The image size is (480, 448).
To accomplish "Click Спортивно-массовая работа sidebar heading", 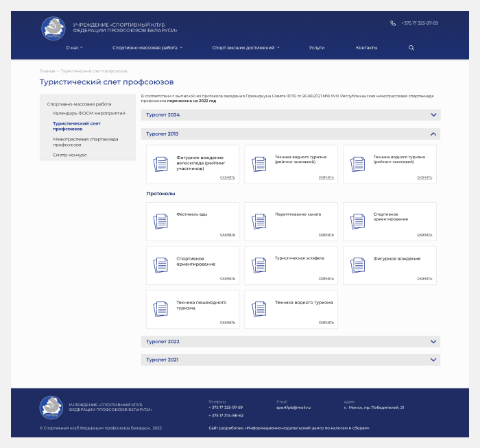I will point(79,104).
